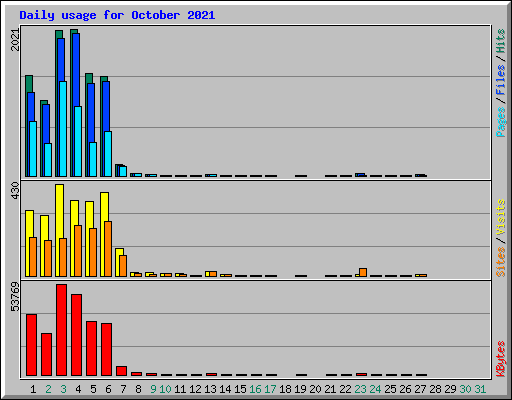
Task: Click the cyan Pages bar for day 3
Action: click(x=63, y=129)
